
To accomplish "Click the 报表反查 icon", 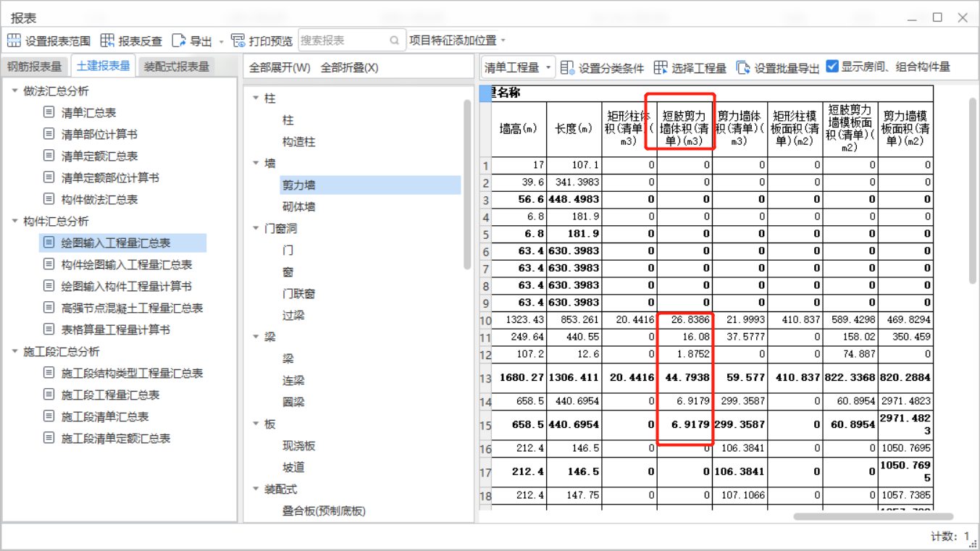I will pos(107,41).
